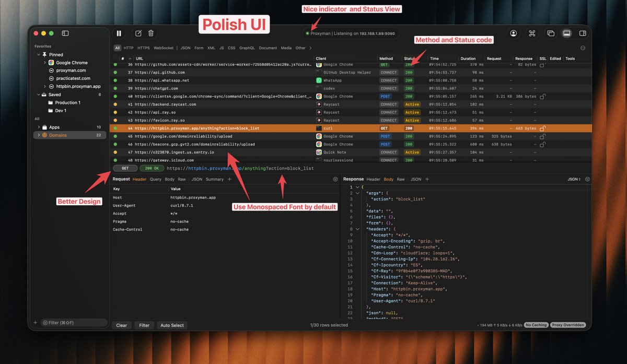Screen dimensions: 627x364
Task: Open the JSON format dropdown in Response
Action: pos(574,179)
